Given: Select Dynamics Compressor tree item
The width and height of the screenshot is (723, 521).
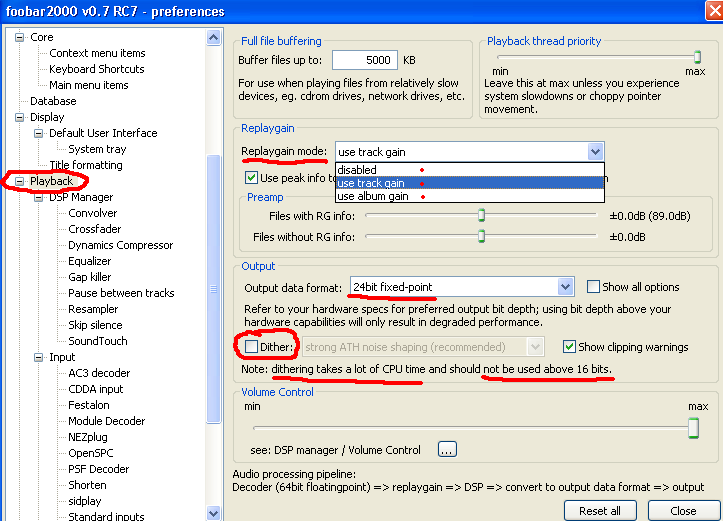Looking at the screenshot, I should coord(121,245).
